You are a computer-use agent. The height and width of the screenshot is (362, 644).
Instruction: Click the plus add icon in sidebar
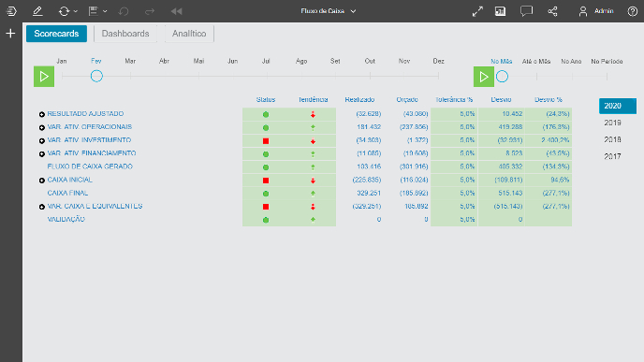pyautogui.click(x=10, y=34)
